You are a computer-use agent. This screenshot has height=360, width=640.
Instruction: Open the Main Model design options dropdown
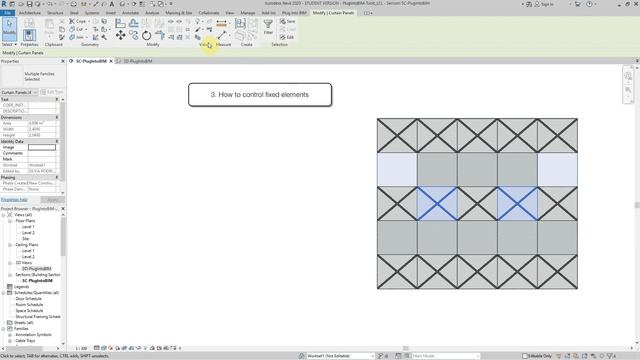[x=445, y=356]
